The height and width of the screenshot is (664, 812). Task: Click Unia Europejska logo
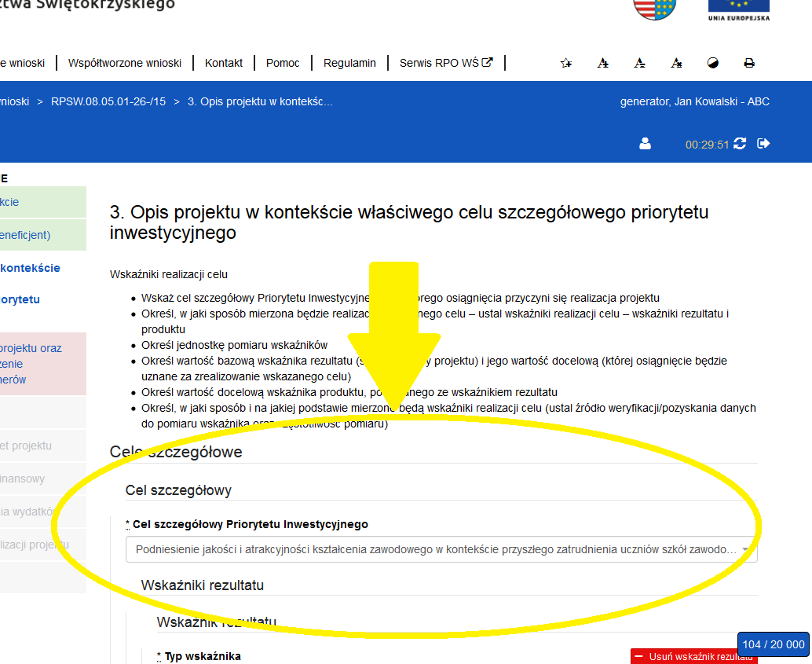(739, 10)
